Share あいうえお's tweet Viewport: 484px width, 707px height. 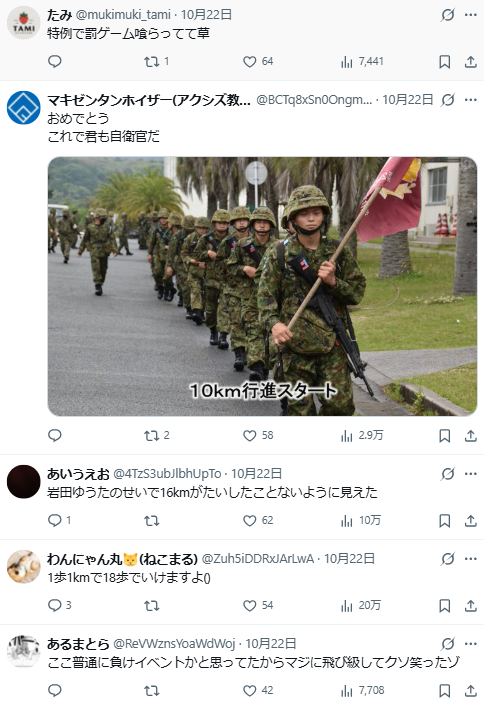click(470, 521)
